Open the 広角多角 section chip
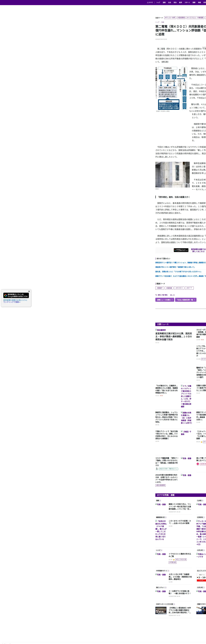The height and width of the screenshot is (644, 206). [x=201, y=517]
